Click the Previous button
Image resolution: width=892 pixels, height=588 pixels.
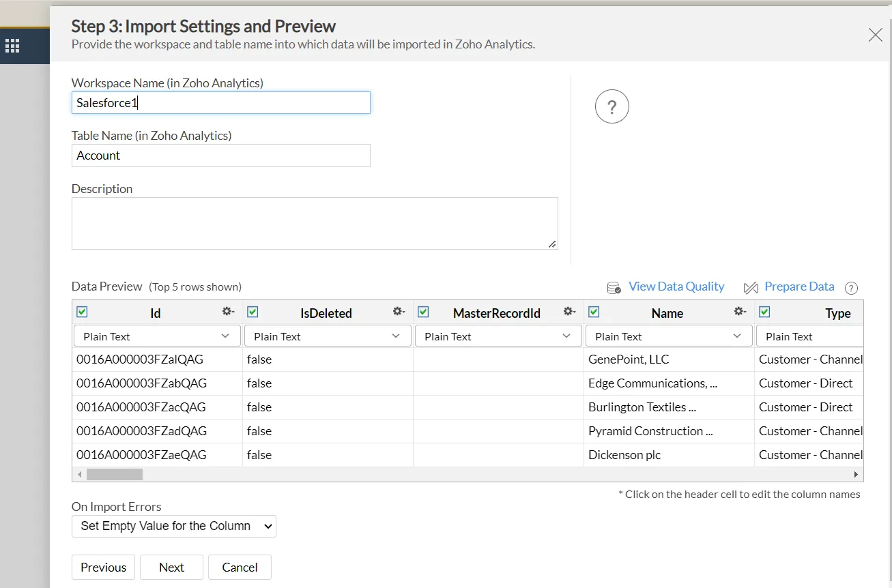103,567
